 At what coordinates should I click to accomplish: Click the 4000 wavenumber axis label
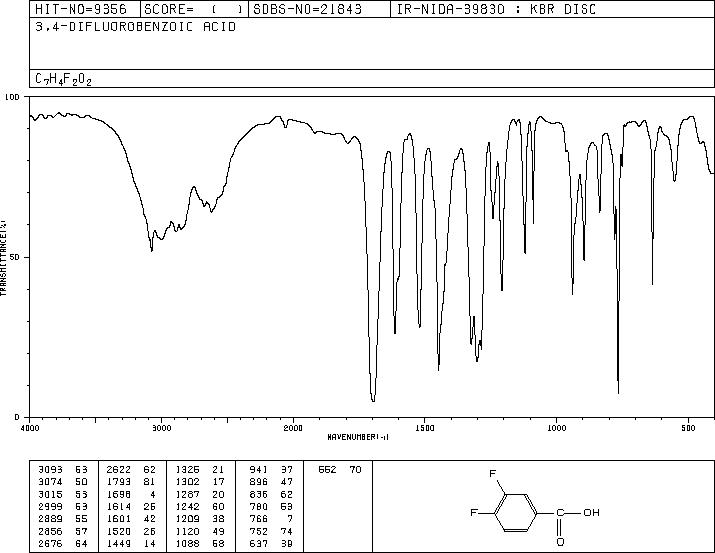pyautogui.click(x=30, y=428)
